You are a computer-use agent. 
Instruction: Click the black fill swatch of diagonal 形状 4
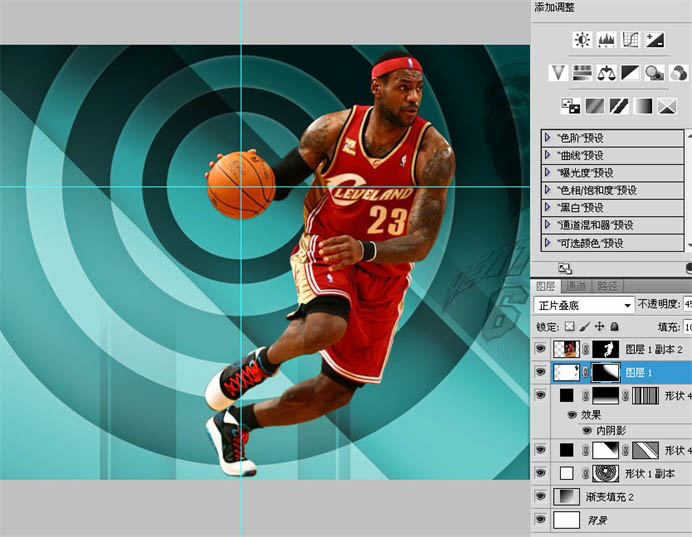pos(567,450)
